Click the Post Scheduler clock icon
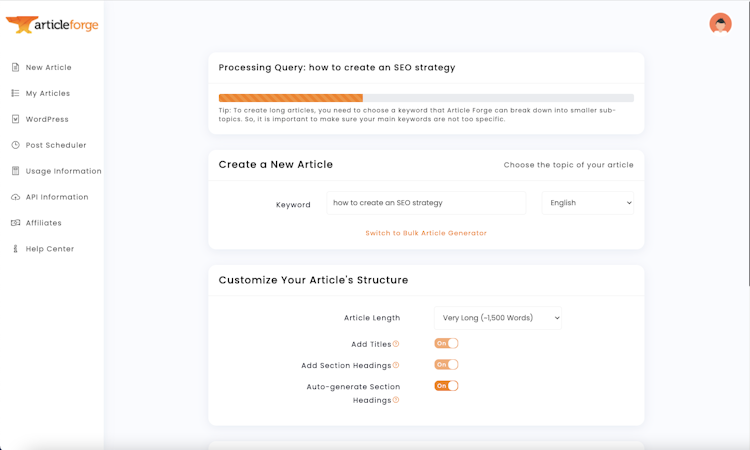Image resolution: width=750 pixels, height=450 pixels. pos(15,146)
